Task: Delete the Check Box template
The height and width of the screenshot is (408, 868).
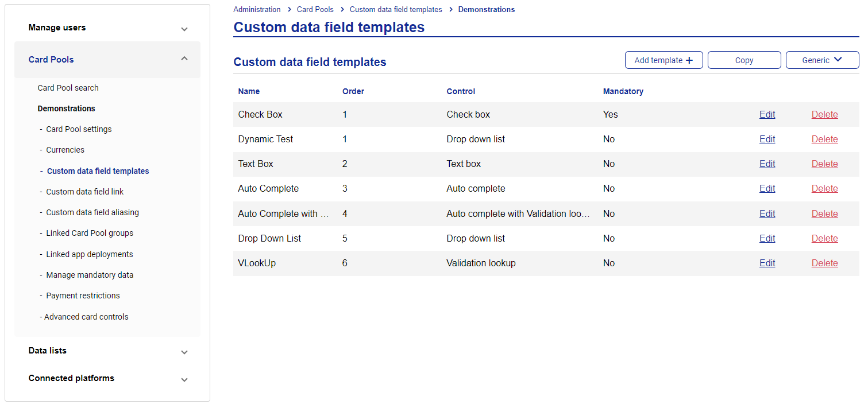Action: [824, 114]
